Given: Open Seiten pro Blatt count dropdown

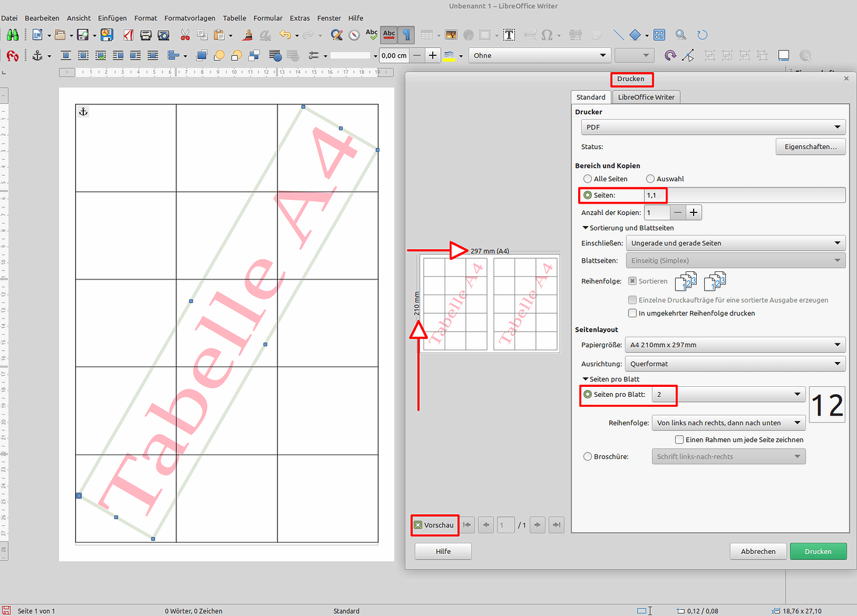Looking at the screenshot, I should (x=728, y=394).
